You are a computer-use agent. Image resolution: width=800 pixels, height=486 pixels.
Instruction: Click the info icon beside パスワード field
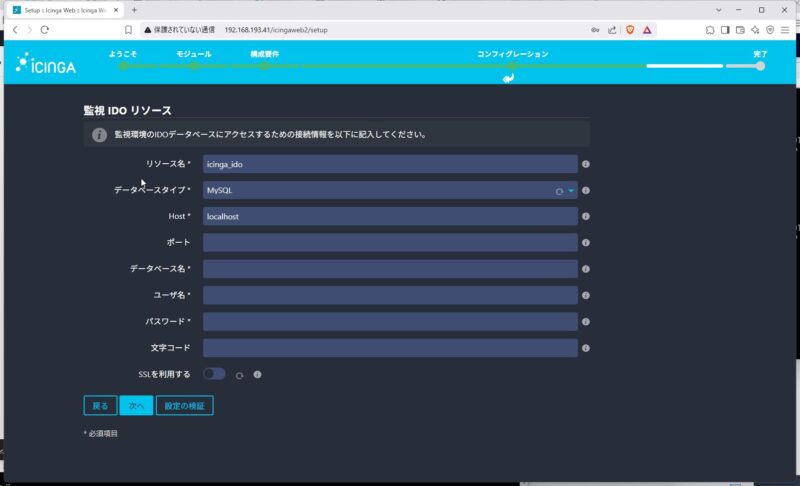pos(586,322)
